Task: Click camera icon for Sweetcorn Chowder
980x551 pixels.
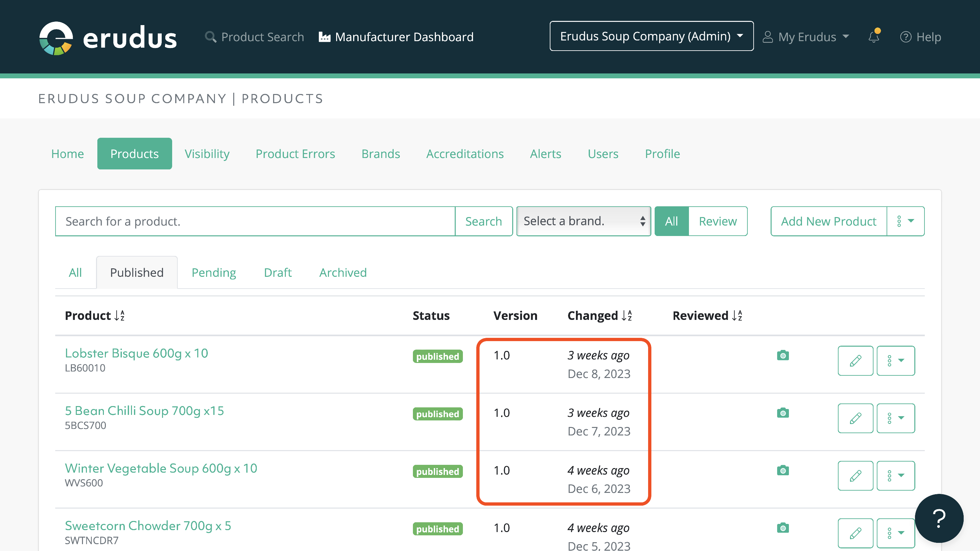Action: point(783,528)
